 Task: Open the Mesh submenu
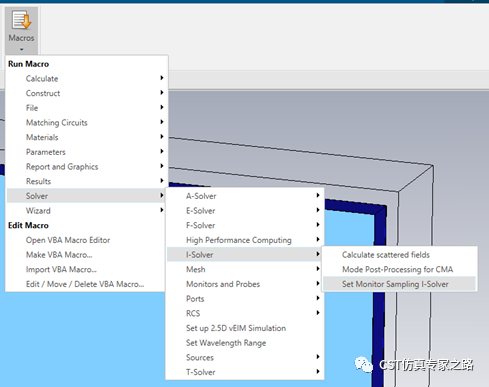(245, 269)
